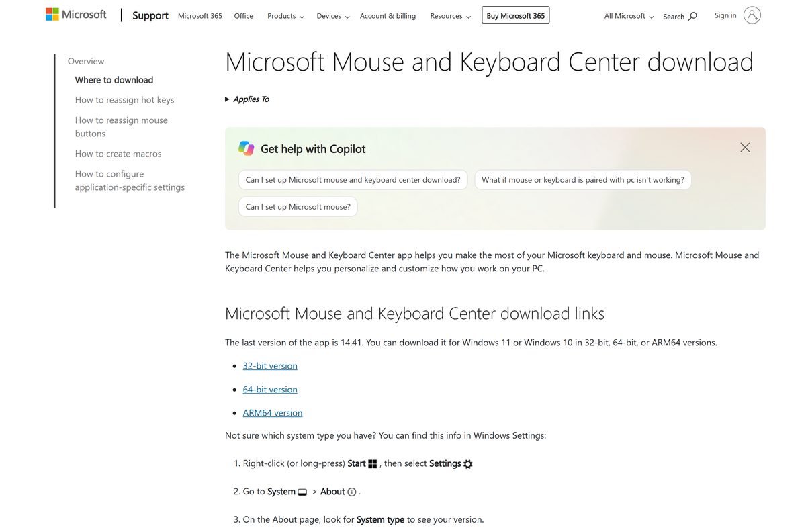The height and width of the screenshot is (532, 806).
Task: Expand the Applies To disclosure triangle
Action: [x=227, y=99]
